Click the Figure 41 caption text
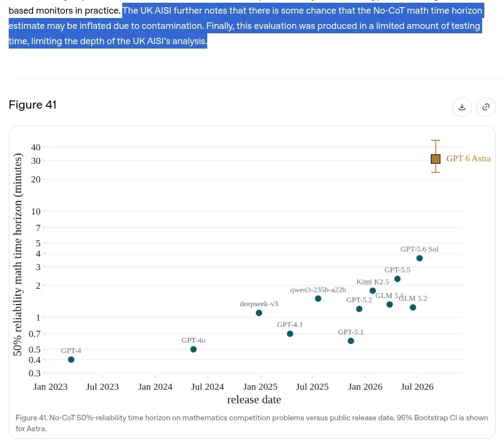Viewport: 504px width, 447px height. pos(251,423)
